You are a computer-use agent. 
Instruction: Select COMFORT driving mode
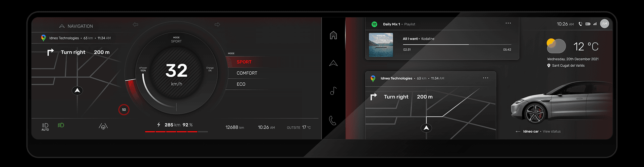(247, 73)
